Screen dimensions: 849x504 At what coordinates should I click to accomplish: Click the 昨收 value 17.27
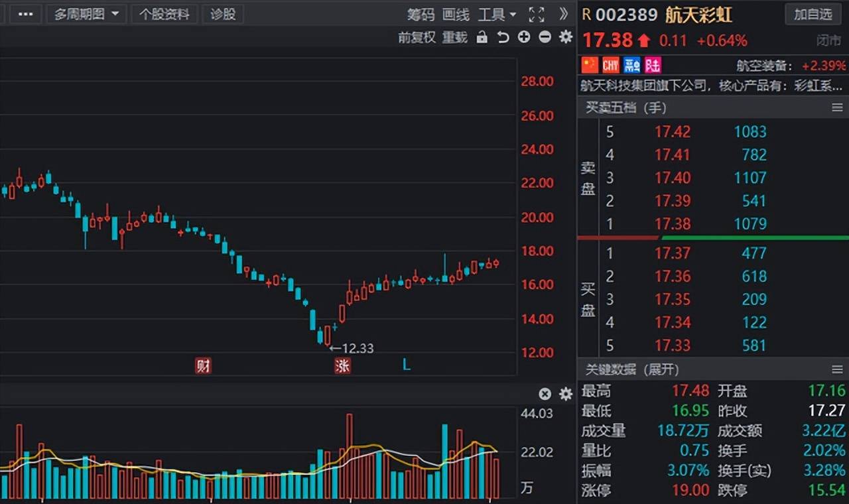(x=827, y=411)
